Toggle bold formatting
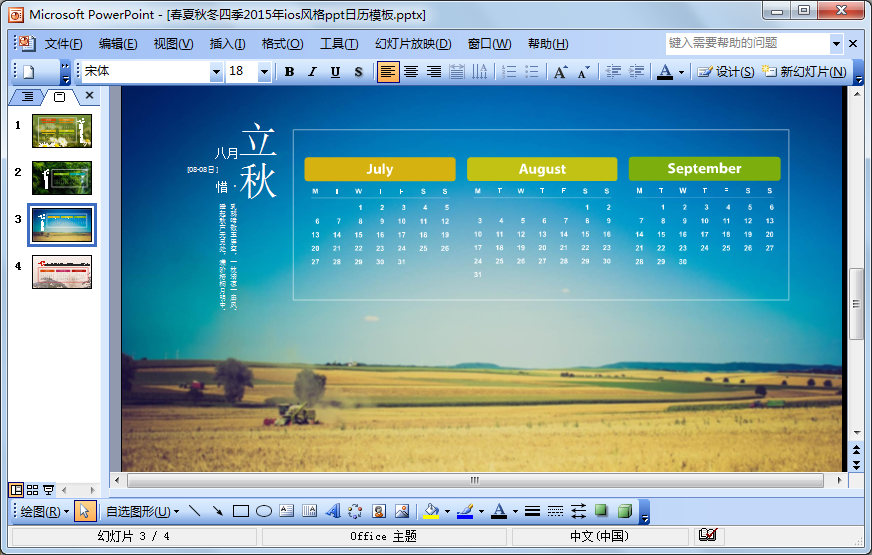Screen dimensions: 872x555 290,72
